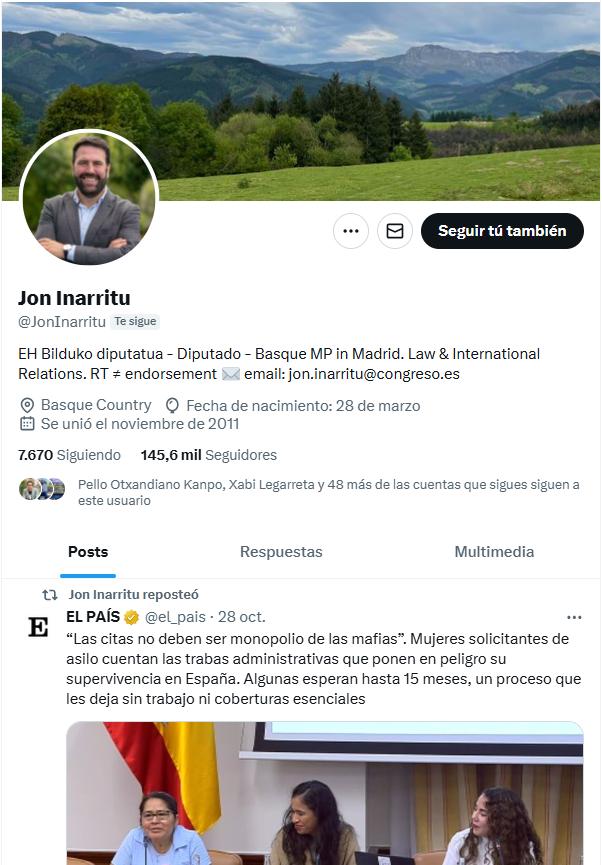Click the Seguir tú también button
Screen dimensions: 602x865
[x=502, y=231]
